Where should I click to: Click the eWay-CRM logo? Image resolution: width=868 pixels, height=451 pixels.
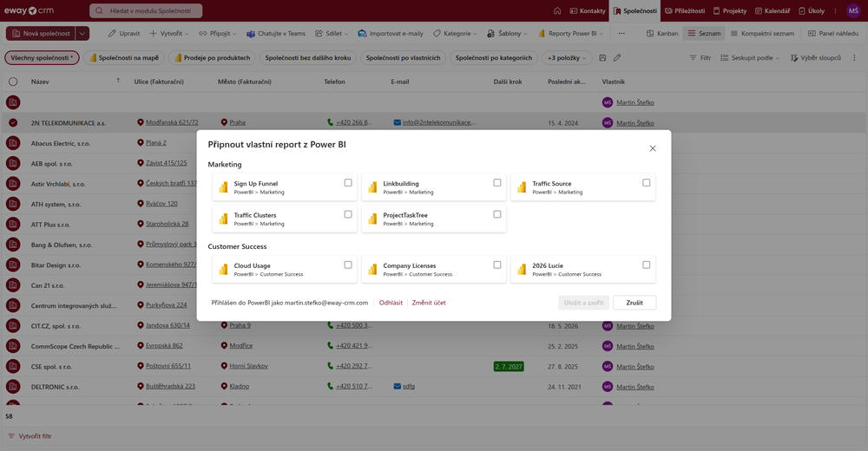[x=29, y=10]
